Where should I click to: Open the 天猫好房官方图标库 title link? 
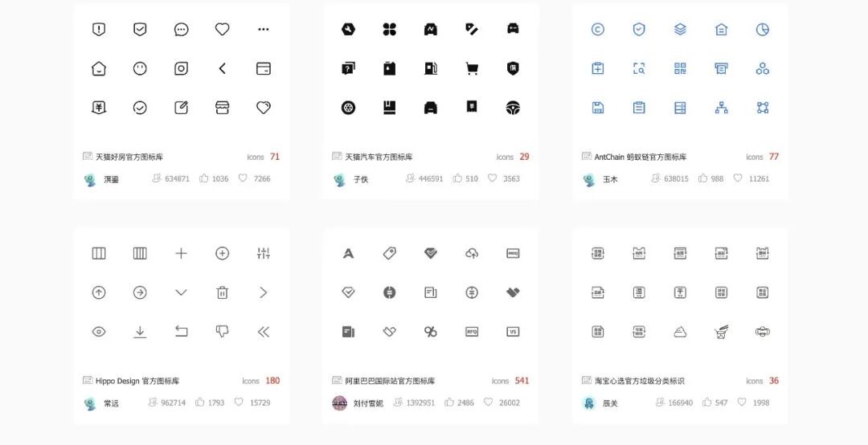[x=129, y=157]
